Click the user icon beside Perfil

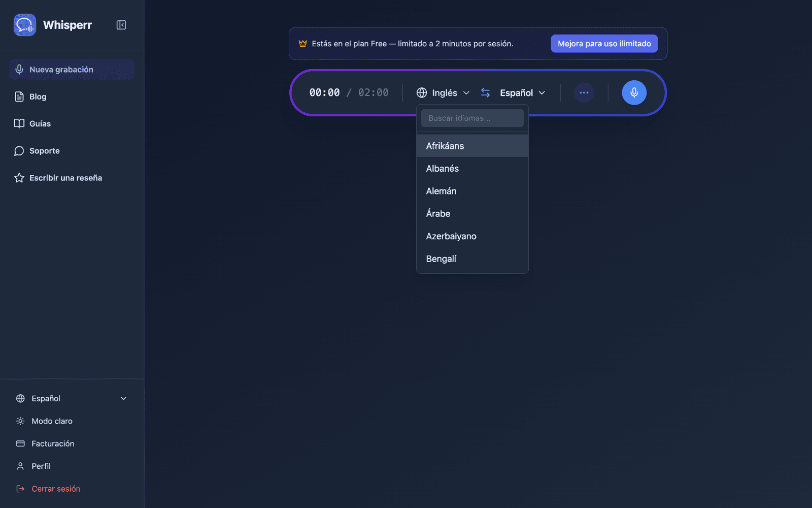20,466
